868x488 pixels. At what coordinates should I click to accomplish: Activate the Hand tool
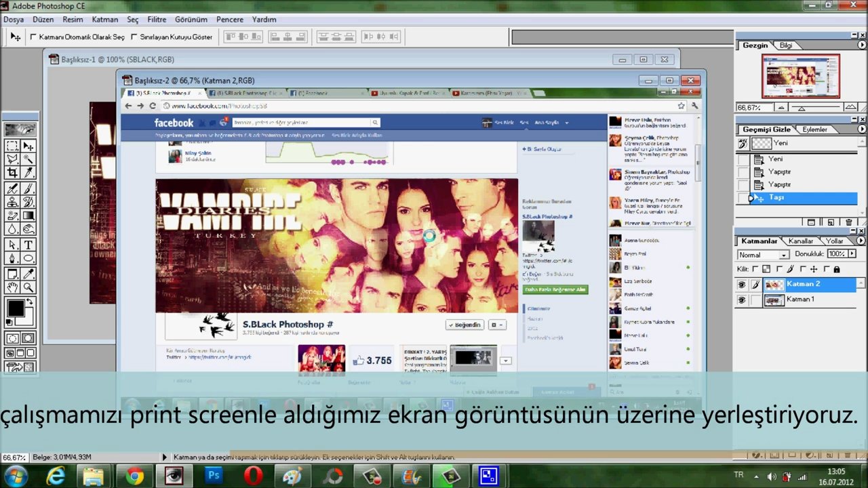(x=12, y=287)
